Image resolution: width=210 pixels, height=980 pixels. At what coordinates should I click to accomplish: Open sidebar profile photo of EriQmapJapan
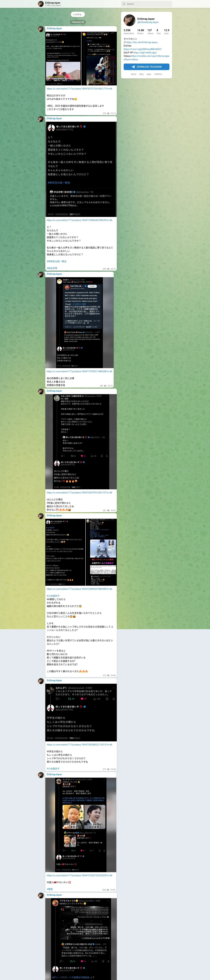tap(130, 20)
